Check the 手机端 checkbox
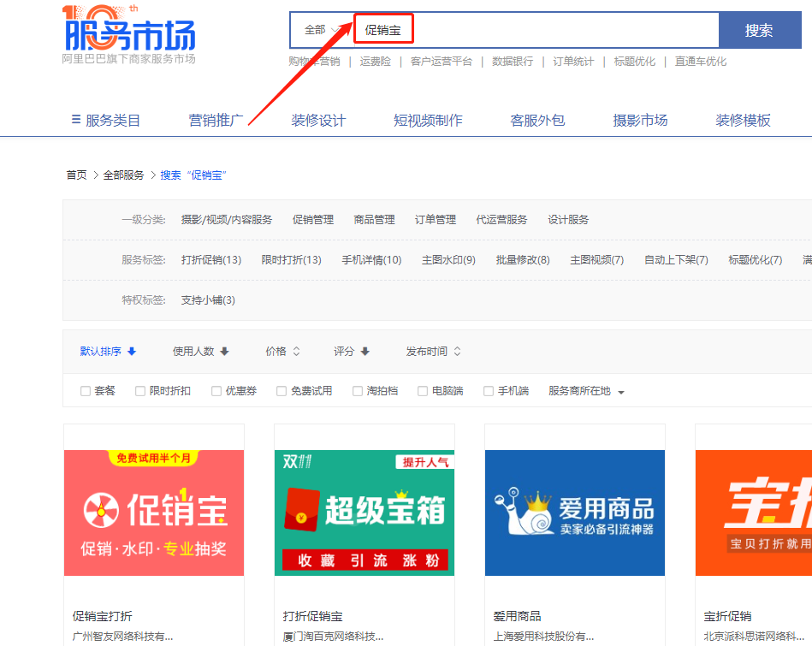Viewport: 812px width, 646px height. pos(489,391)
